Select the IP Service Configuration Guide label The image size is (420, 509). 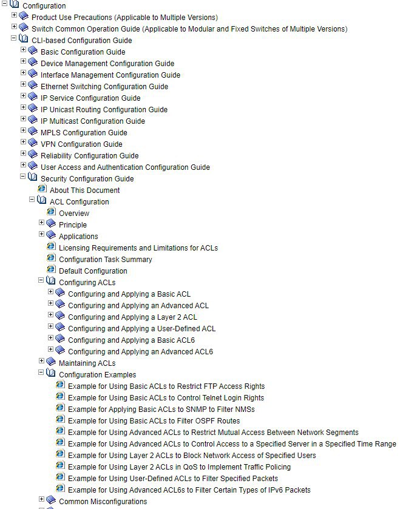90,98
